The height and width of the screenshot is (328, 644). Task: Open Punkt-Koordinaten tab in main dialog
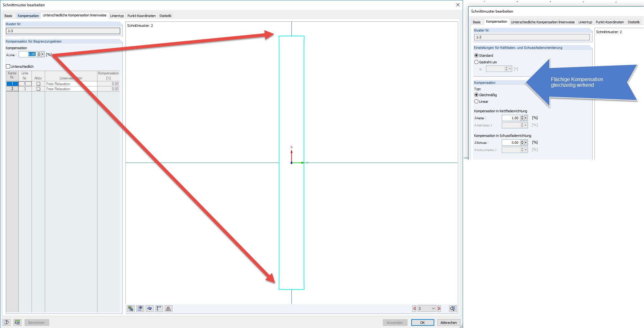[x=141, y=16]
